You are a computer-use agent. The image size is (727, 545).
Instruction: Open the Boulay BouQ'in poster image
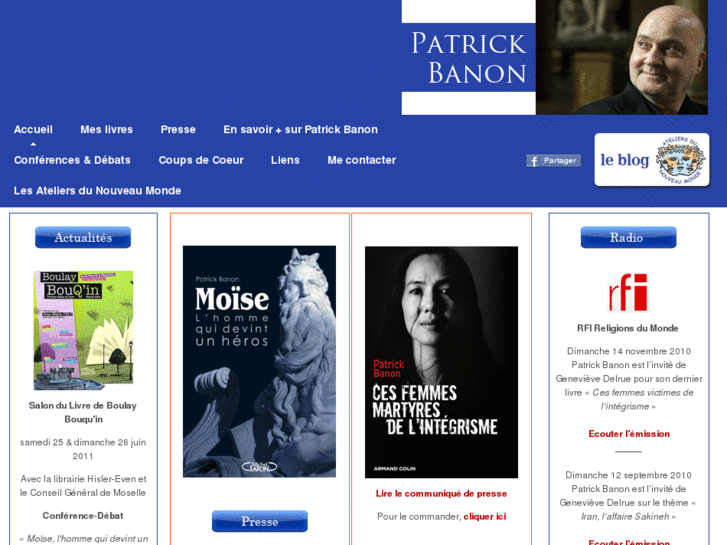point(83,330)
